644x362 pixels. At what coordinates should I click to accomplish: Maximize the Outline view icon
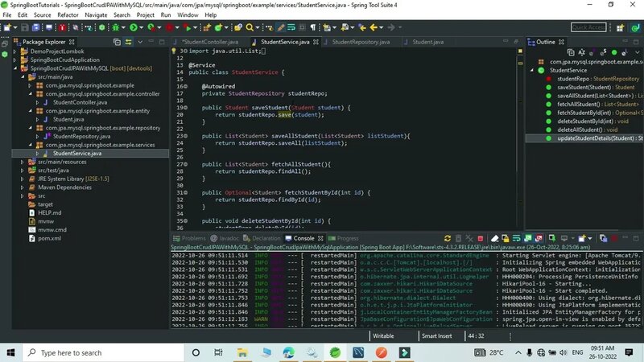(x=636, y=42)
